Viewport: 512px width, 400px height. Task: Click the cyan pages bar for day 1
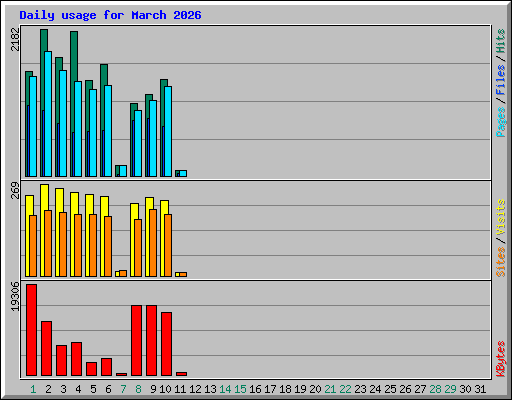coord(33,126)
